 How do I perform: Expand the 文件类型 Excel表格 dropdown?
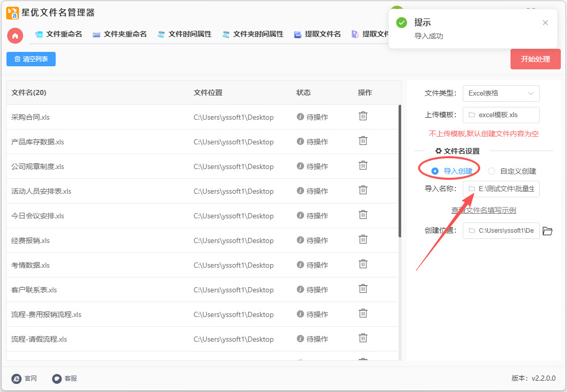point(501,94)
